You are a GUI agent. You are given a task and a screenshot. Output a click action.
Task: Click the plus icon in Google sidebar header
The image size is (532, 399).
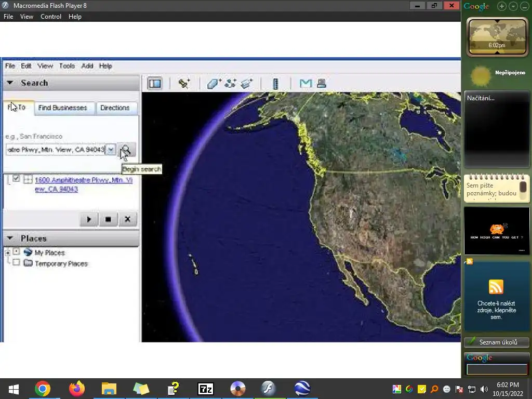(x=502, y=6)
